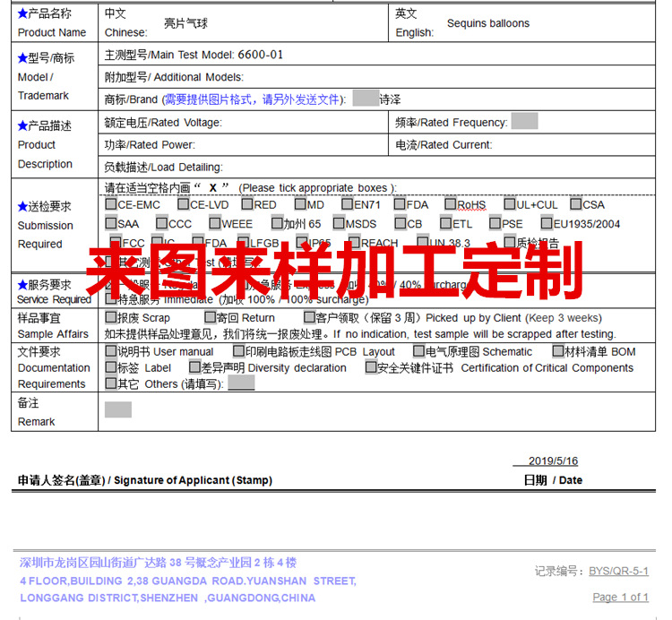Tick the CE-LVD checkbox

pos(184,203)
